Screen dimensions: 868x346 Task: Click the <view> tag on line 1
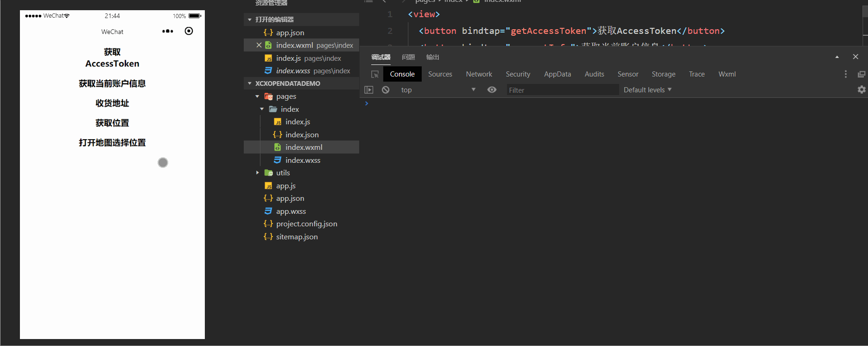(x=424, y=14)
